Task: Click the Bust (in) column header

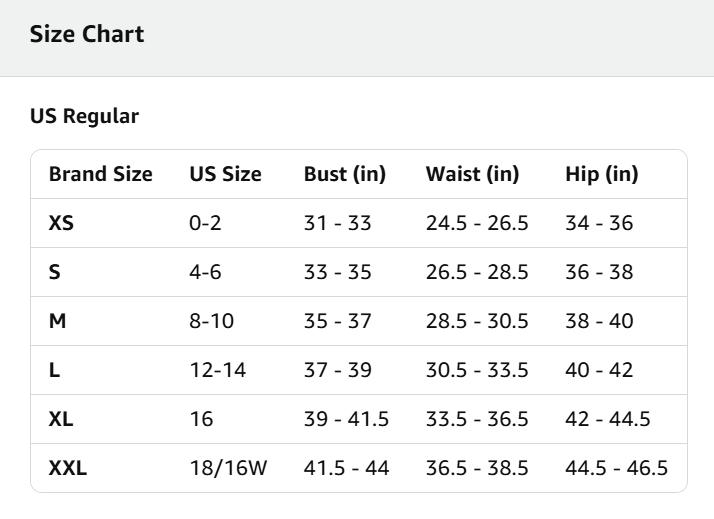Action: point(344,174)
